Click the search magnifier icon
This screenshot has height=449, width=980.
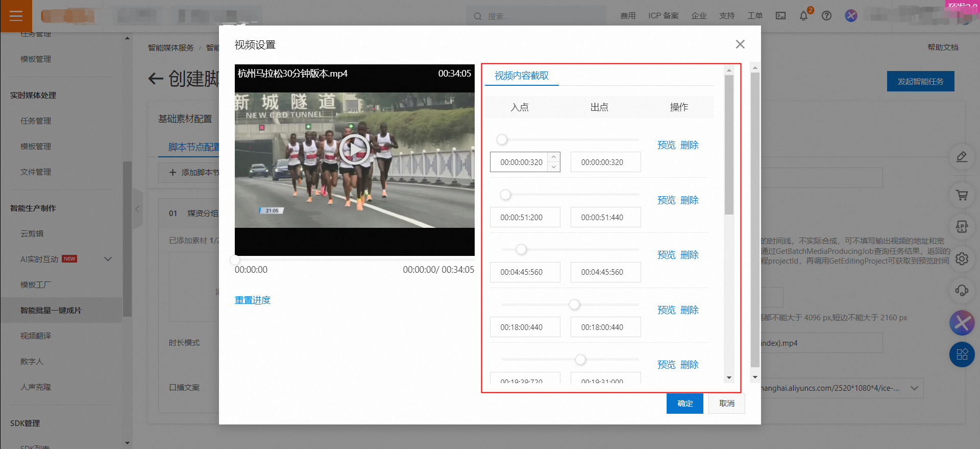pos(478,16)
